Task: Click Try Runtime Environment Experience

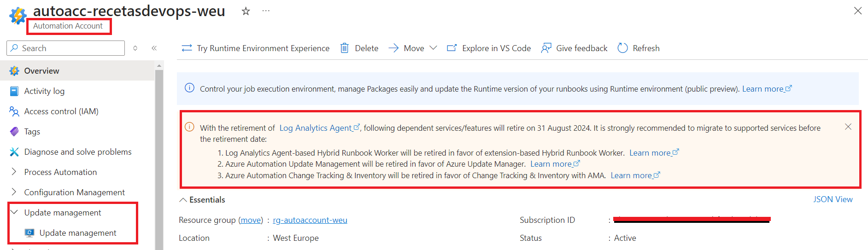Action: click(256, 48)
